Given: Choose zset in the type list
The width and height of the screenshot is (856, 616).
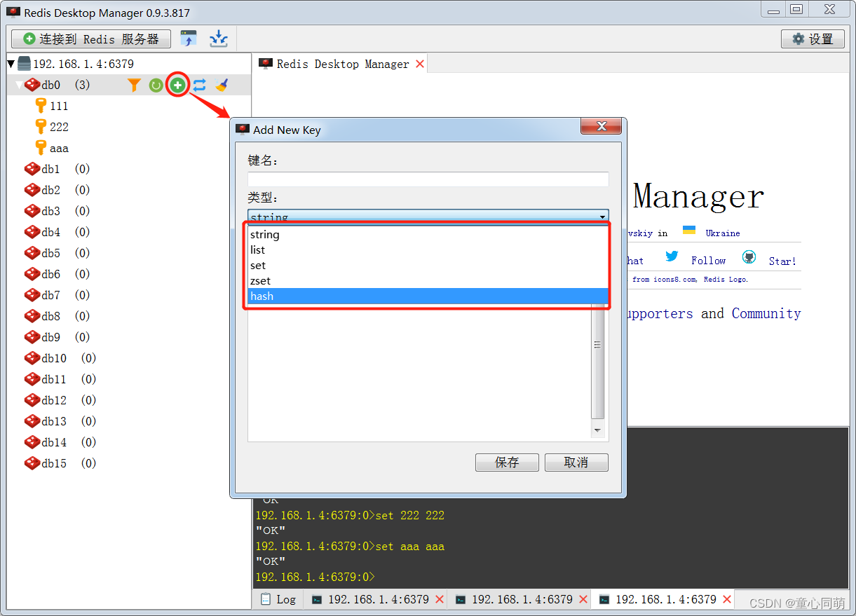Looking at the screenshot, I should [x=428, y=281].
